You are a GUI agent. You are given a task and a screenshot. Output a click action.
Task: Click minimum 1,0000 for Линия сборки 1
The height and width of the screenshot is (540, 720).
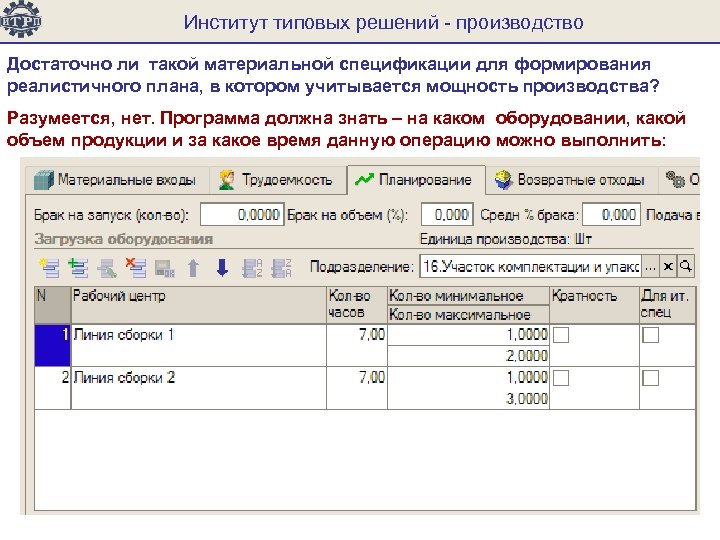tap(468, 335)
